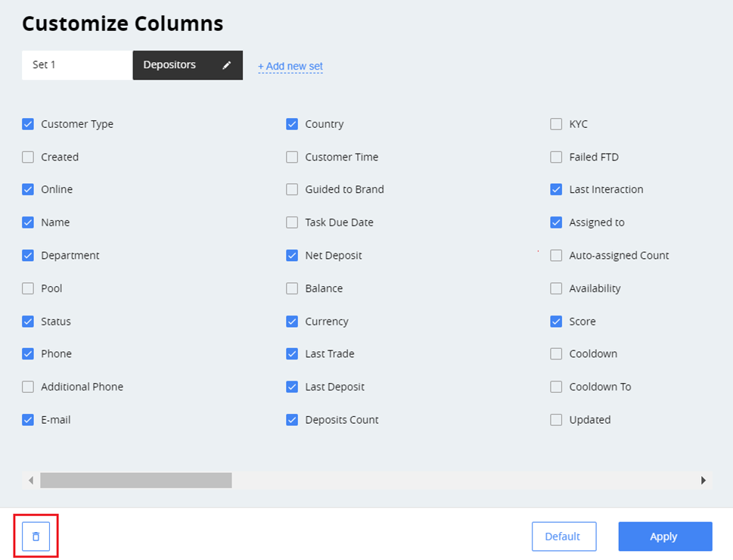Reset columns with the Default button
Image resolution: width=733 pixels, height=560 pixels.
(x=564, y=537)
